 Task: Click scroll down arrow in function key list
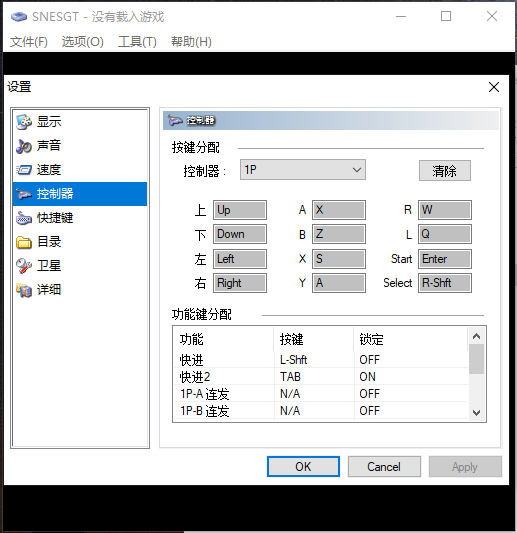477,413
